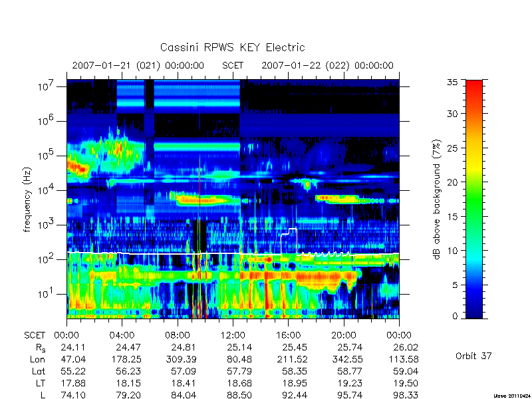Click the start date label 2007-01-21 (021) 00:00:00
Screen dimensions: 532x399
[138, 65]
